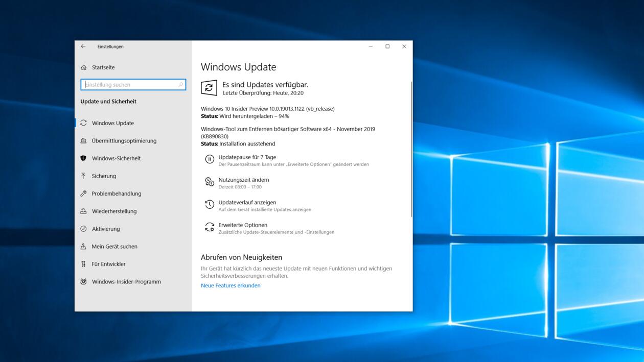Screen dimensions: 644x362
Task: Click the Übermittlungsoptimierung icon
Action: pyautogui.click(x=84, y=141)
